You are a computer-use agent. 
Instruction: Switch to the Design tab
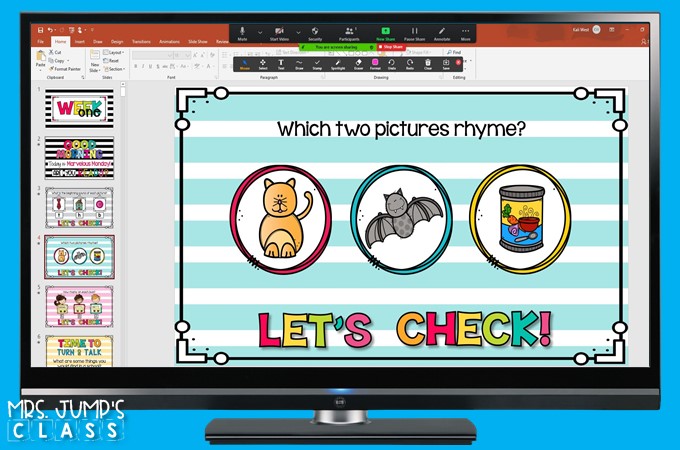pyautogui.click(x=117, y=42)
